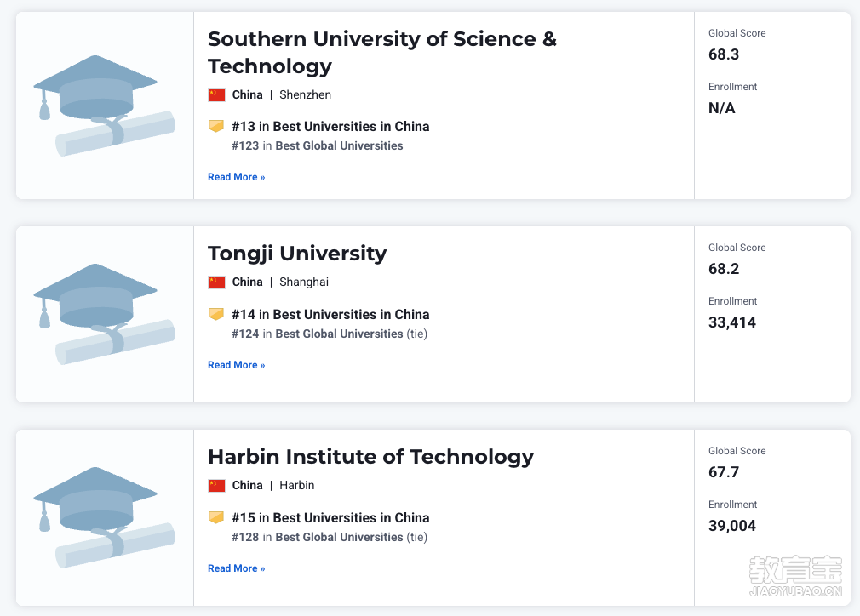Click China flag icon under Tongji University
Viewport: 860px width, 616px height.
click(216, 282)
